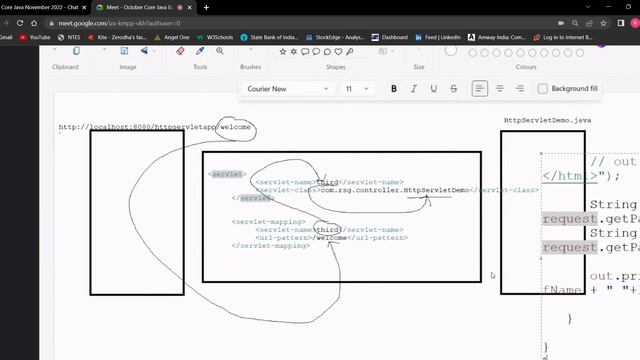Click the image Select tool icon

point(124,51)
